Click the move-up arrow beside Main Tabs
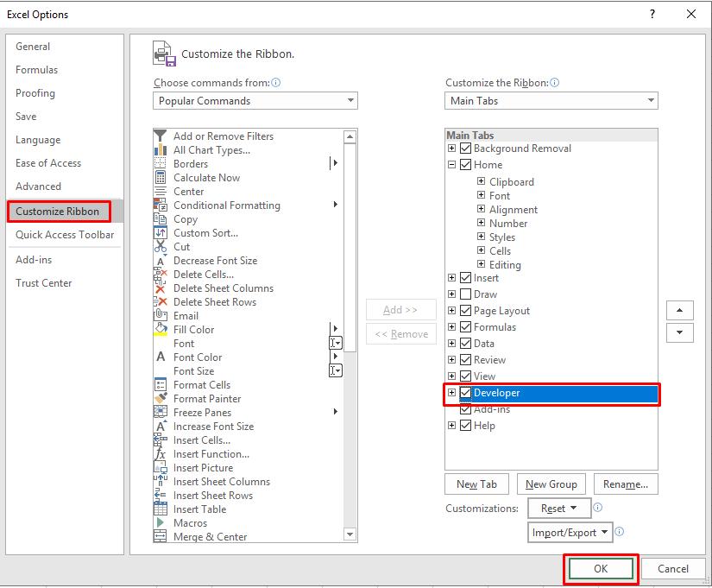 (679, 310)
